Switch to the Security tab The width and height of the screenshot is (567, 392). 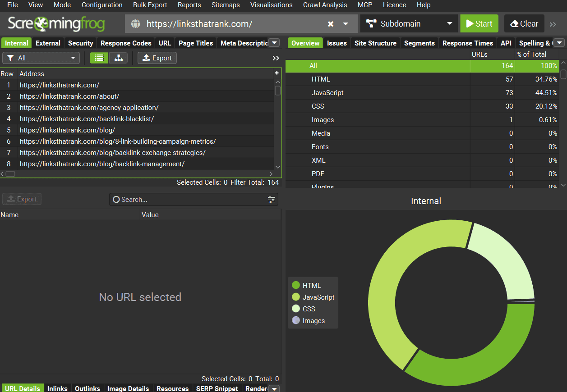point(80,43)
